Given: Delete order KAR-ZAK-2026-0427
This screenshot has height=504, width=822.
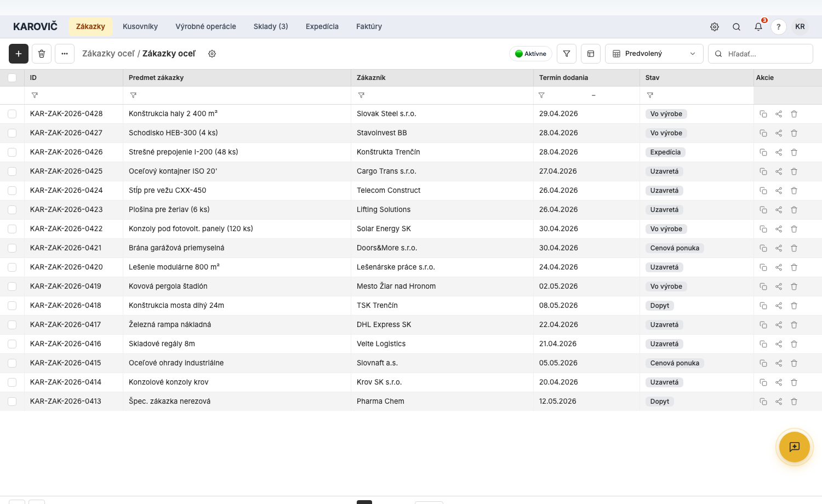Looking at the screenshot, I should click(x=794, y=133).
